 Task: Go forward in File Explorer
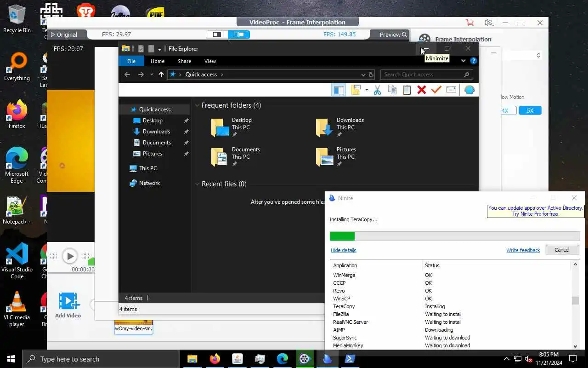[x=141, y=75]
